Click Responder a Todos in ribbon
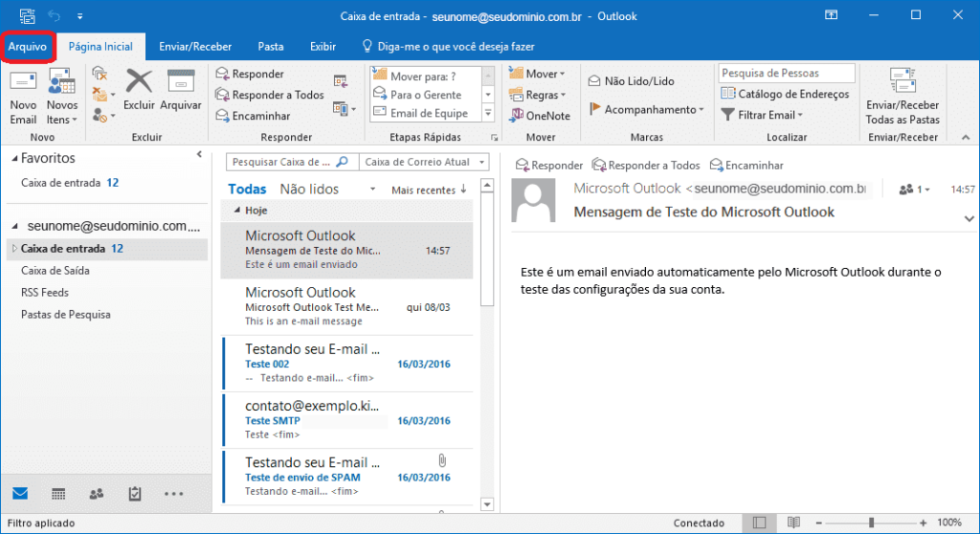 coord(270,95)
